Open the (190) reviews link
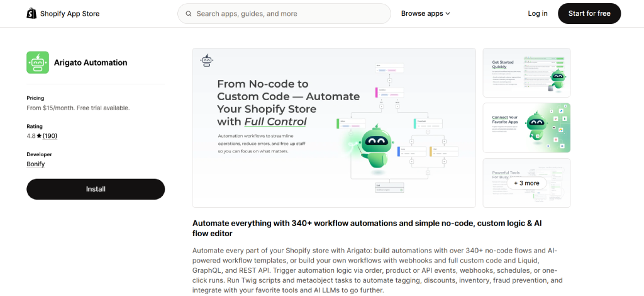644x296 pixels. (x=50, y=136)
